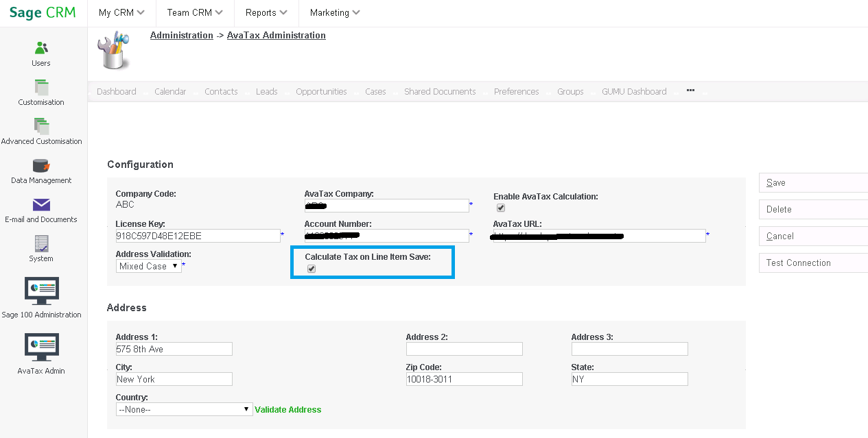
Task: Open the Customisation icon in sidebar
Action: (x=41, y=87)
